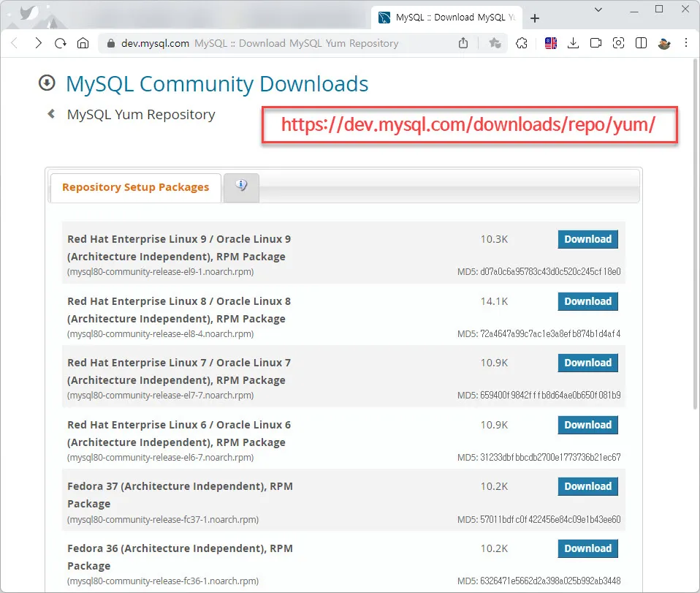Screen dimensions: 700x593
Task: Download the Fedora 37 RPM package
Action: [x=587, y=486]
